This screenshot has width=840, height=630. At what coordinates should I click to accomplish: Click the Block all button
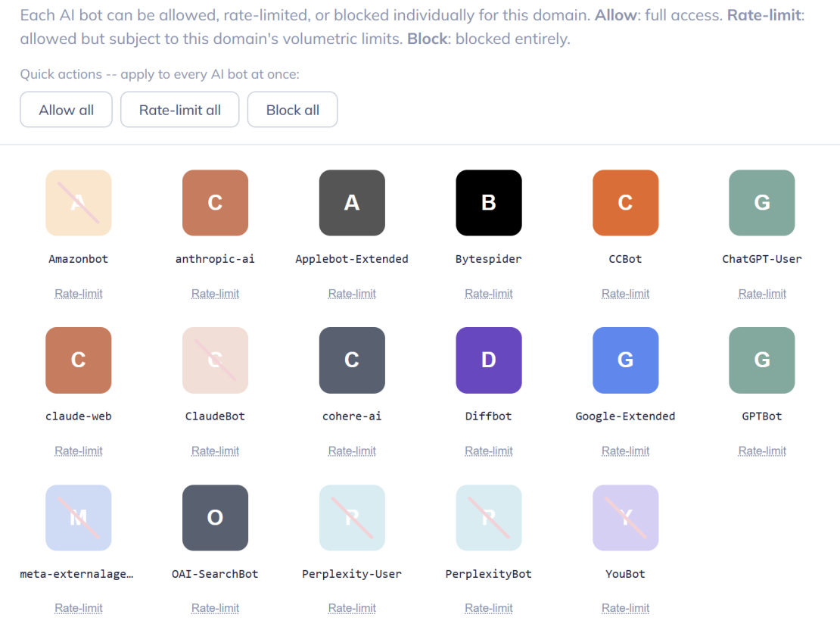click(293, 109)
